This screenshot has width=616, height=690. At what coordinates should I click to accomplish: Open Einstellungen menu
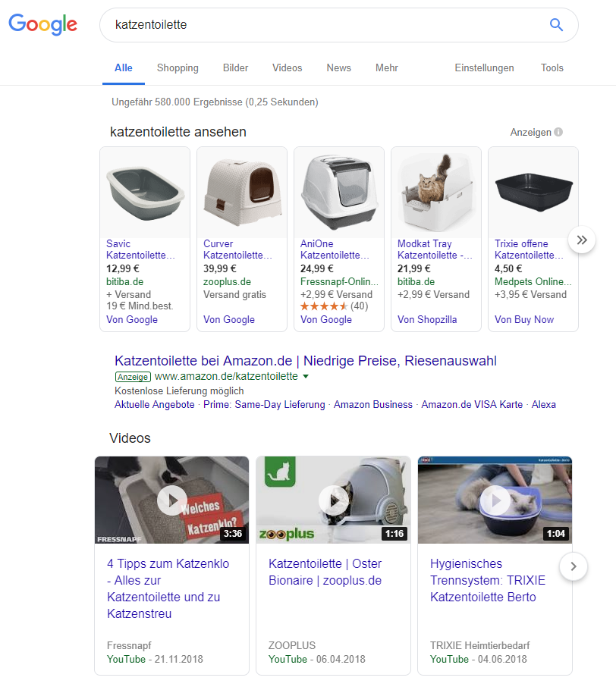[484, 67]
